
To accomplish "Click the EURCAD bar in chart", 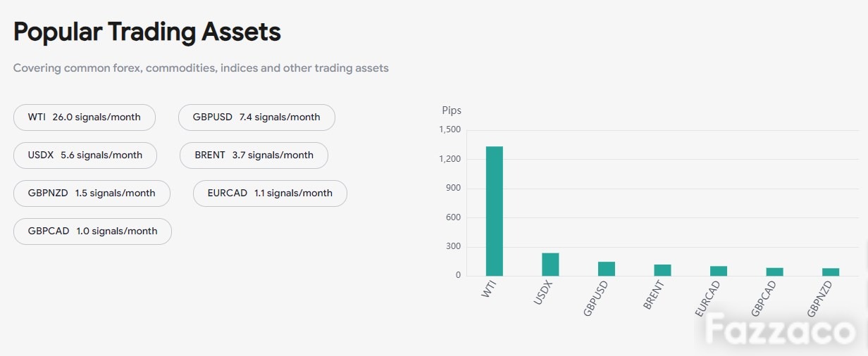I will 719,271.
